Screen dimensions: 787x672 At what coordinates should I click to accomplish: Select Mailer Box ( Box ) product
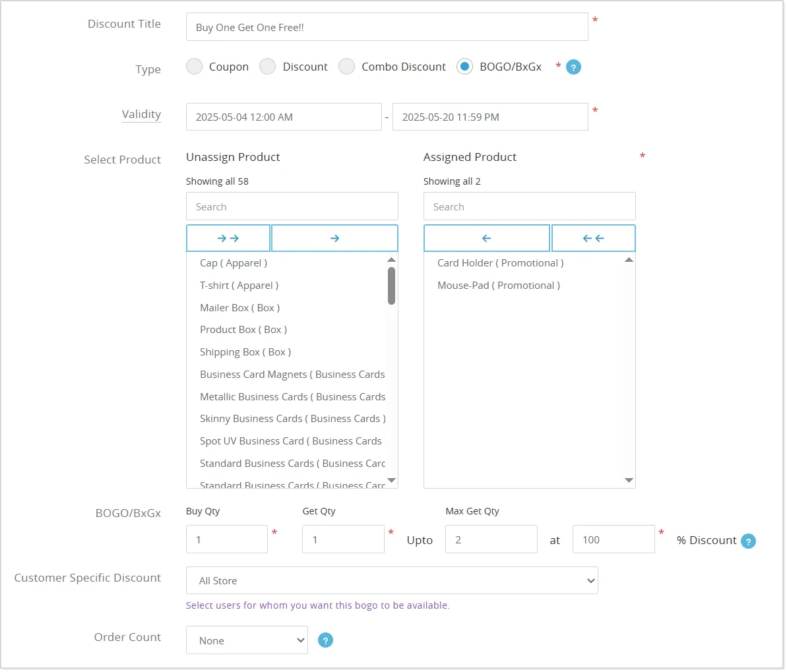(x=240, y=308)
